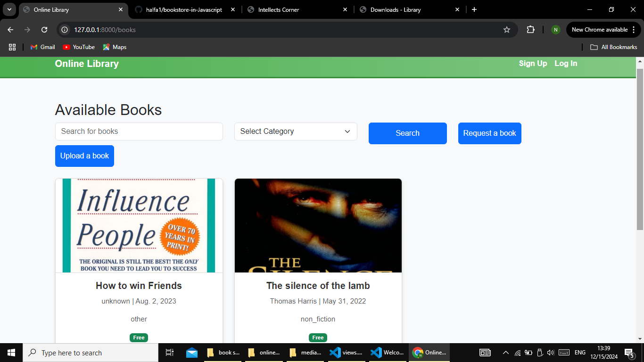
Task: Open the YouTube bookmark
Action: (79, 47)
